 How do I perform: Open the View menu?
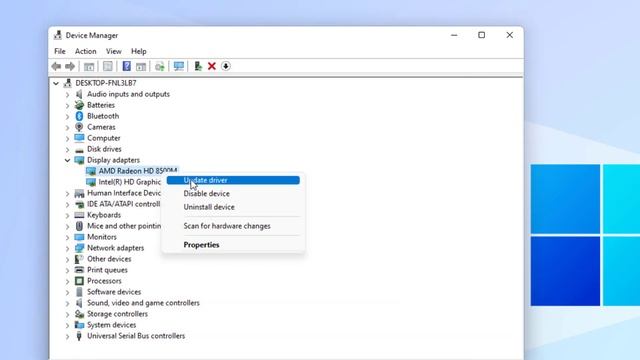tap(113, 51)
